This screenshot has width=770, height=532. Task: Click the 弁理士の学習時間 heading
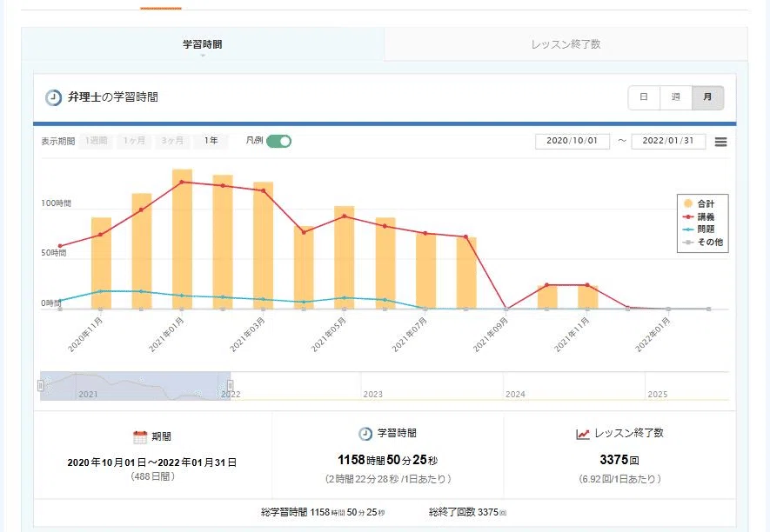[113, 97]
